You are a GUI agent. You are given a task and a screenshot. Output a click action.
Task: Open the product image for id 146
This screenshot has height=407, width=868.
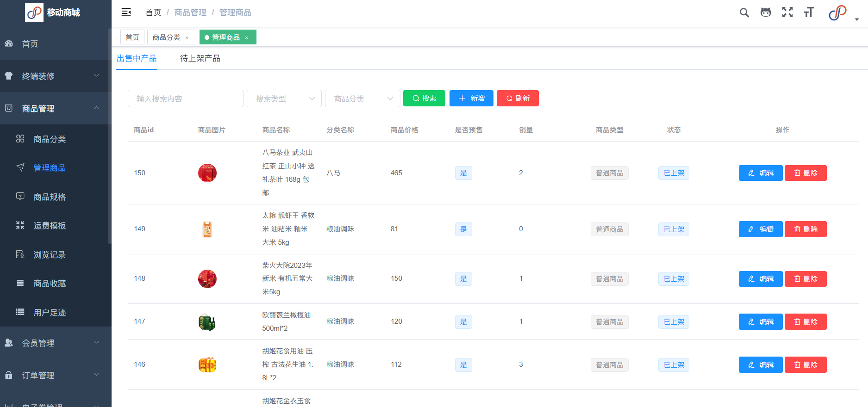tap(207, 365)
